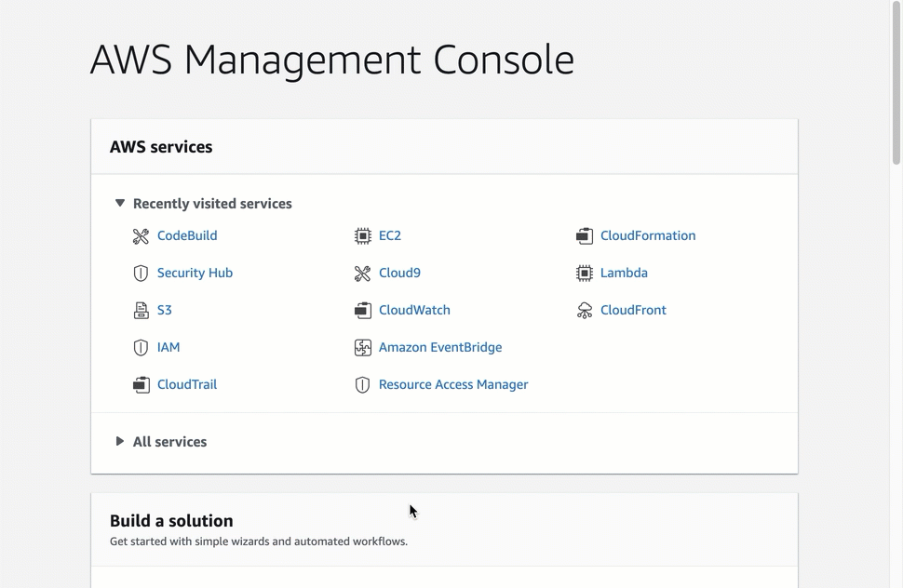Click the Amazon EventBridge puzzle icon
The image size is (903, 588).
click(362, 348)
